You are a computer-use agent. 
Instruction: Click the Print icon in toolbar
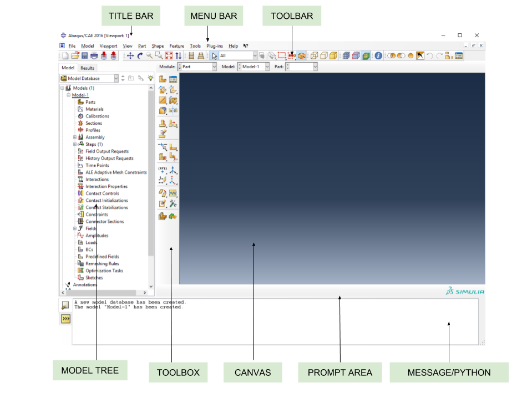click(x=94, y=56)
